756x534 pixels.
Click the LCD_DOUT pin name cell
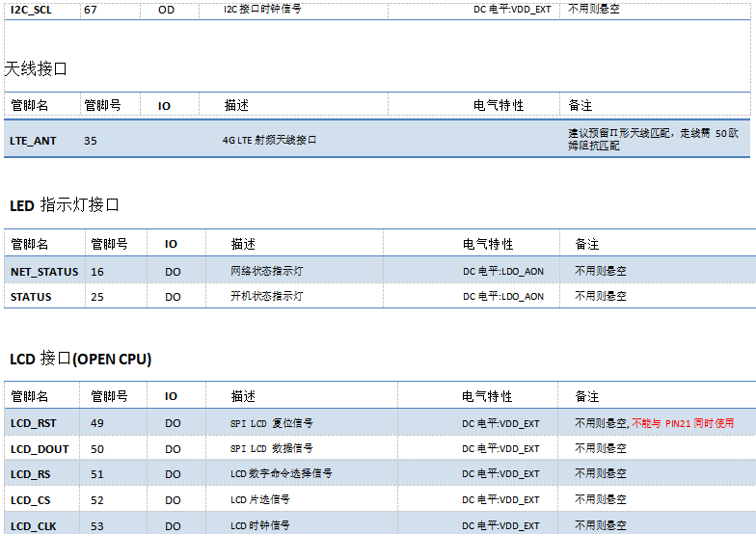point(40,449)
